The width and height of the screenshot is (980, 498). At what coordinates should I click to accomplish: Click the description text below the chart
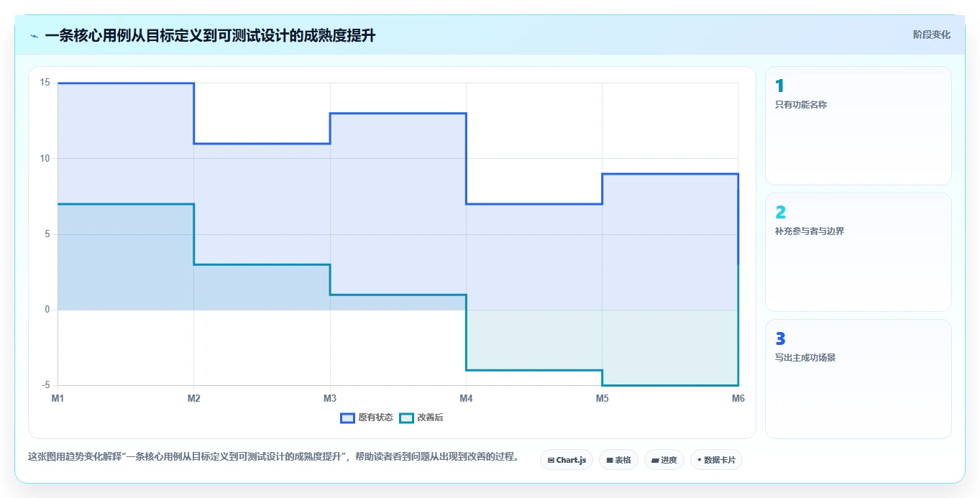pos(273,457)
